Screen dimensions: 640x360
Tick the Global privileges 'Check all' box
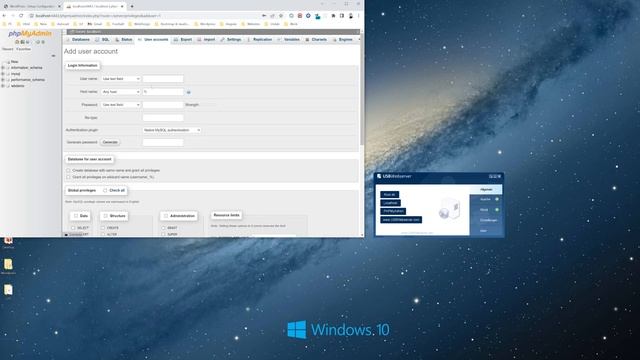click(105, 191)
